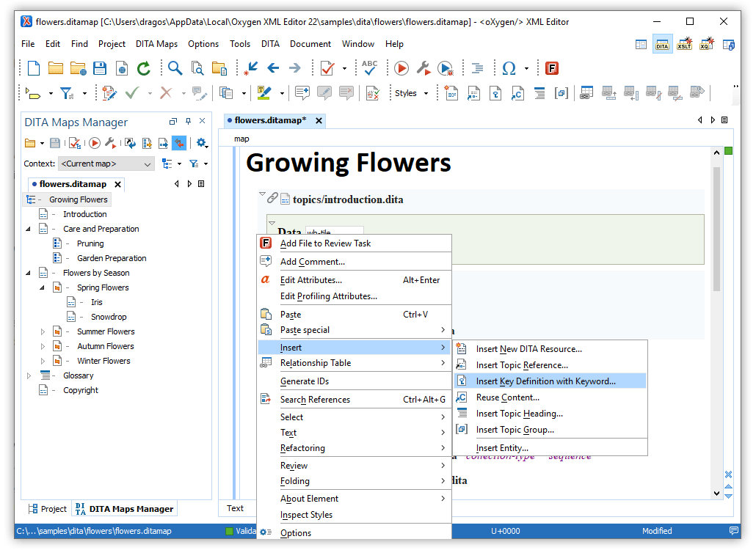Select the Snowdrop topic in tree

point(109,317)
